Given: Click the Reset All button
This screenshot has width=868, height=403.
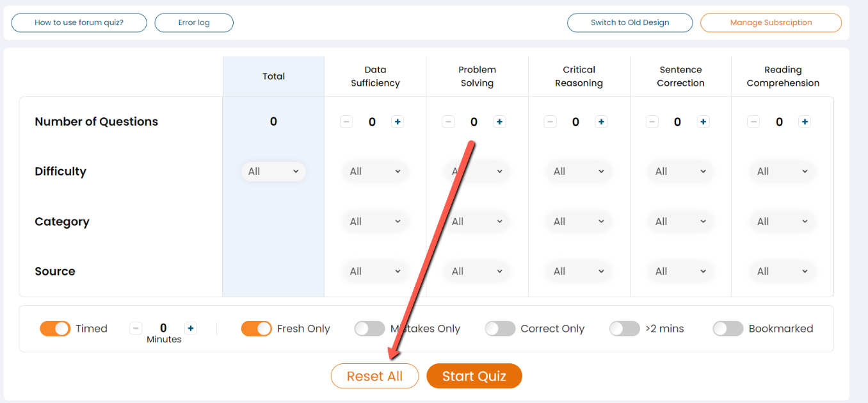Looking at the screenshot, I should [374, 376].
